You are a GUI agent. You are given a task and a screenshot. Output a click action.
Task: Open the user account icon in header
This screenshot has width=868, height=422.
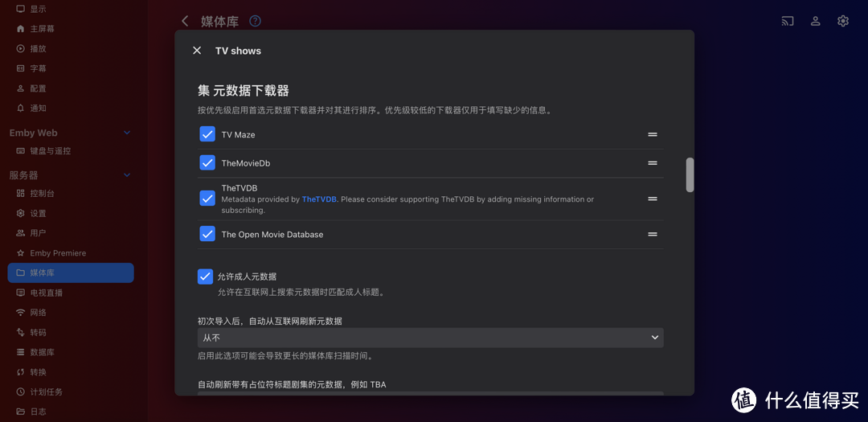point(815,21)
